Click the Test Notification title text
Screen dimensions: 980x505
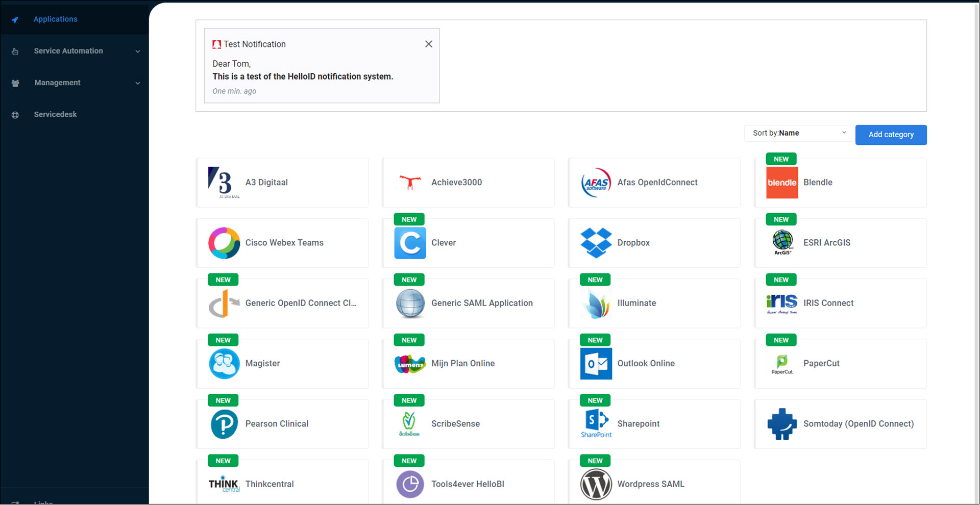point(255,44)
